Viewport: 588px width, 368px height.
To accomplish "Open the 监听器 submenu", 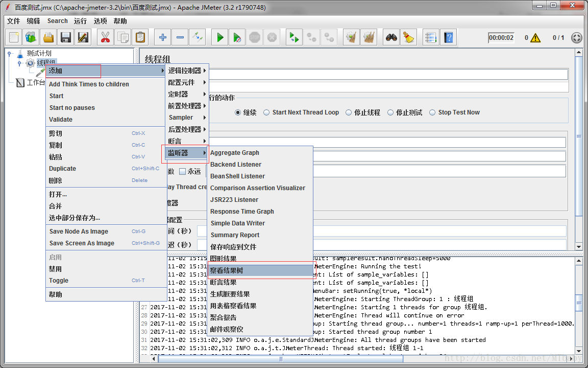I will [x=187, y=153].
